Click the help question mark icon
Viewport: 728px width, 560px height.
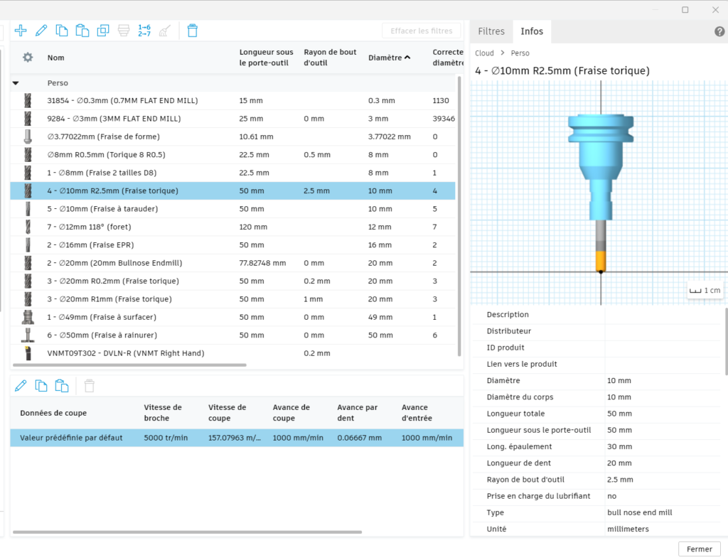pos(719,31)
